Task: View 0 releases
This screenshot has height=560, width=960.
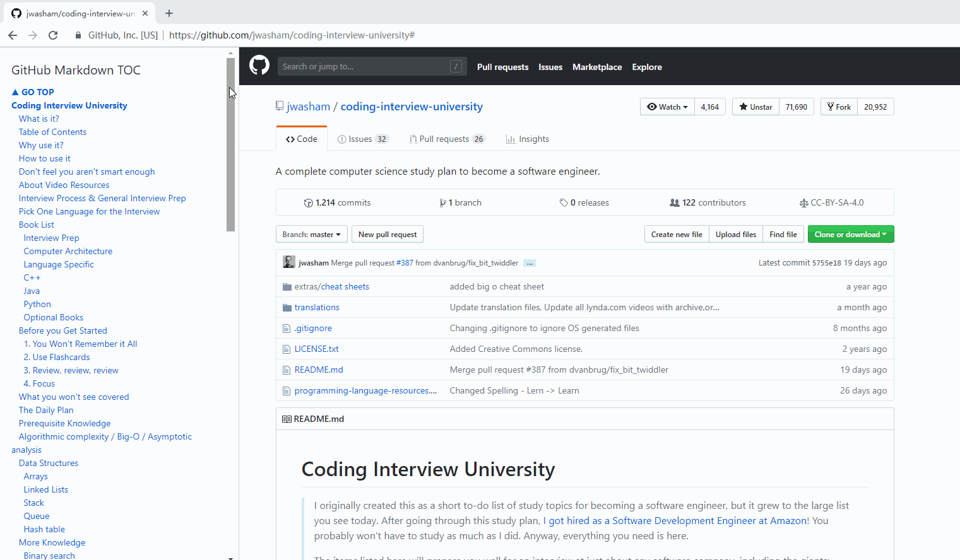Action: click(584, 203)
